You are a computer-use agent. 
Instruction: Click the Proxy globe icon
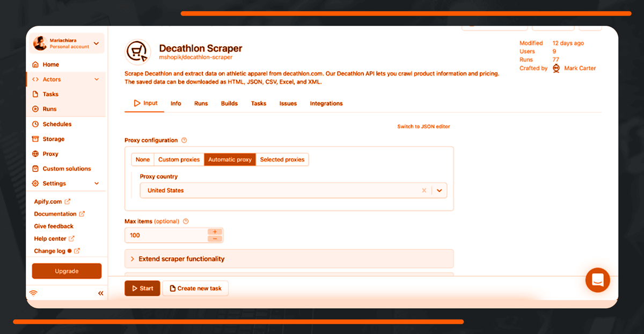click(35, 154)
